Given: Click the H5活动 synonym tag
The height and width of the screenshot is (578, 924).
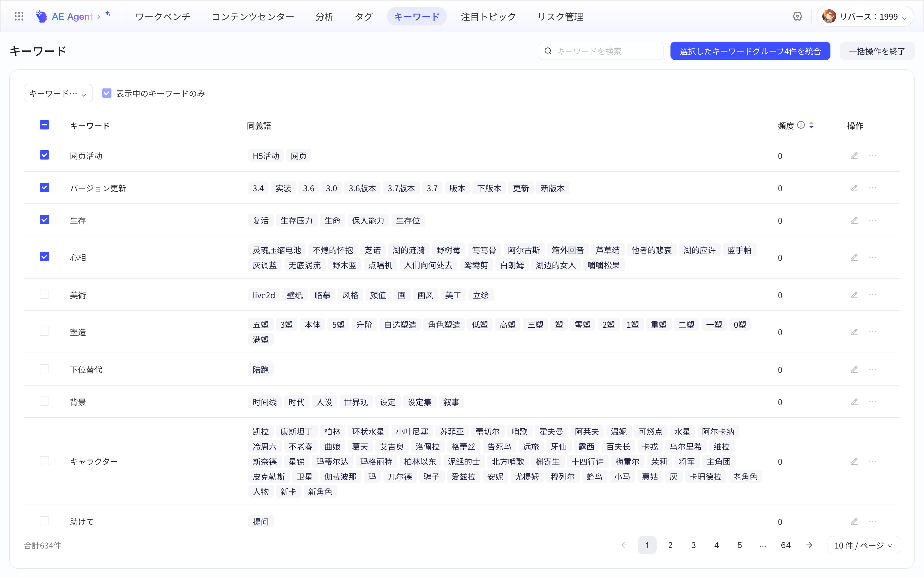Looking at the screenshot, I should (x=266, y=155).
